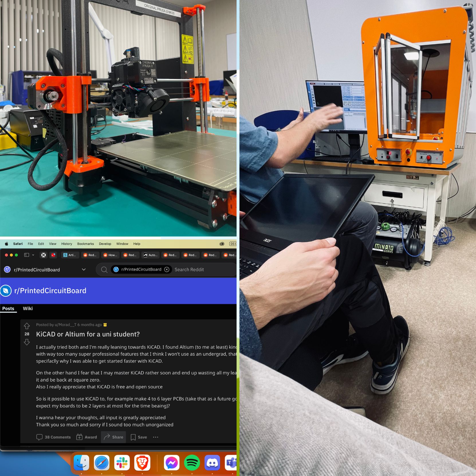Open the pinned red-icon tab
476x476 pixels.
coord(53,255)
